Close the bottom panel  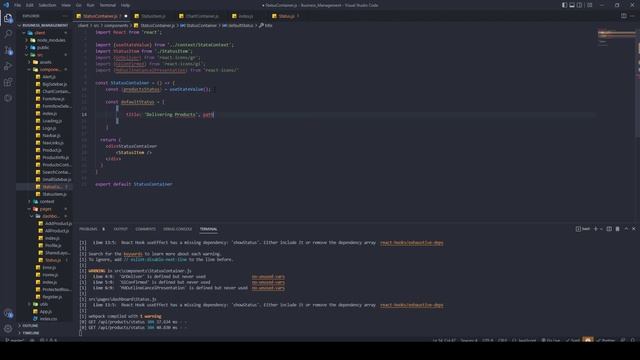[634, 229]
